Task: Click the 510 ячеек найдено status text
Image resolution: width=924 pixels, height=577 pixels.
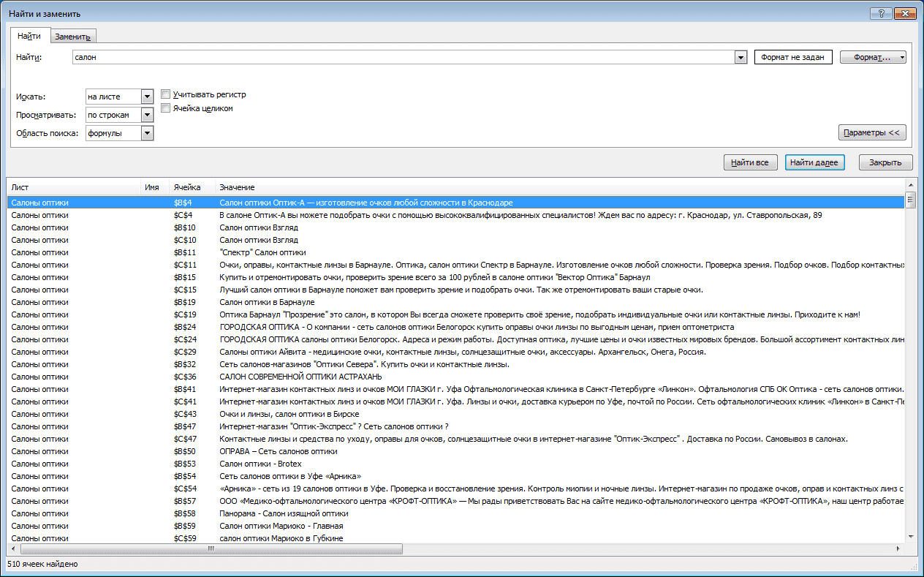Action: pos(42,565)
